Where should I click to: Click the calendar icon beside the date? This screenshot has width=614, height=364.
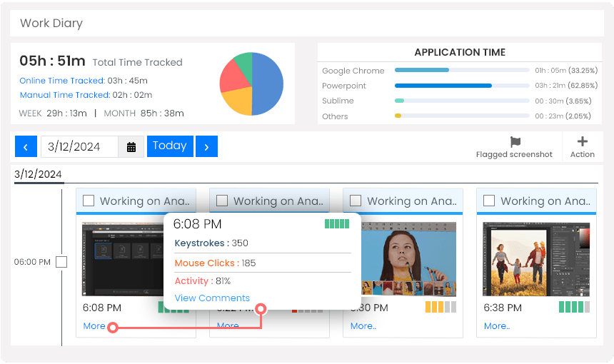(x=131, y=147)
